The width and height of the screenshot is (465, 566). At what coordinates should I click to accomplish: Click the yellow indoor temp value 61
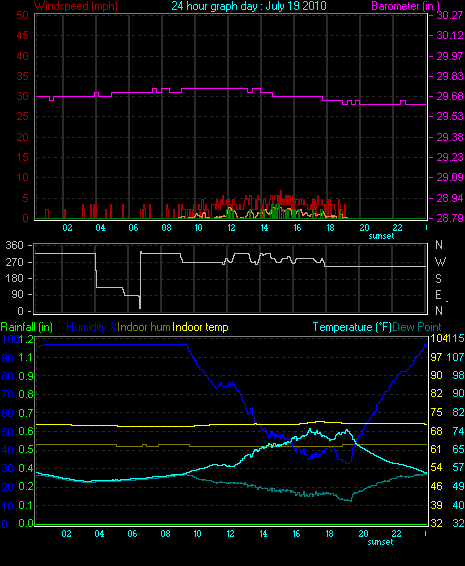click(436, 449)
